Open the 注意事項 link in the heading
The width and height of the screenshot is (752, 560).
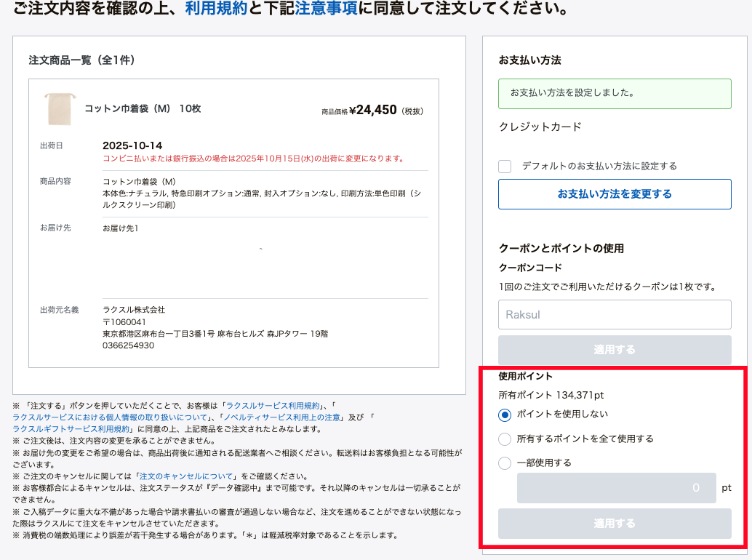pyautogui.click(x=327, y=8)
